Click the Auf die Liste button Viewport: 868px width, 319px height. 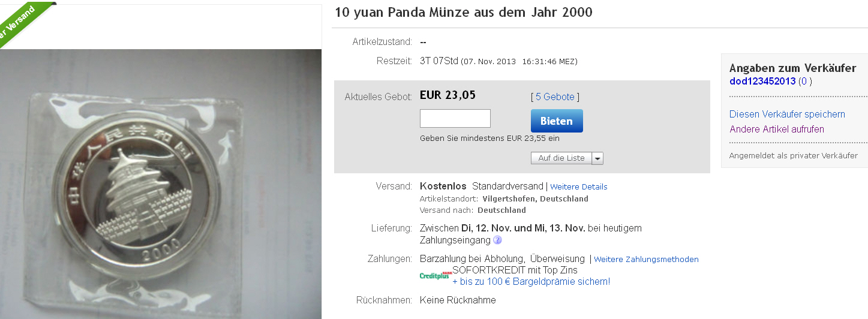pos(561,158)
